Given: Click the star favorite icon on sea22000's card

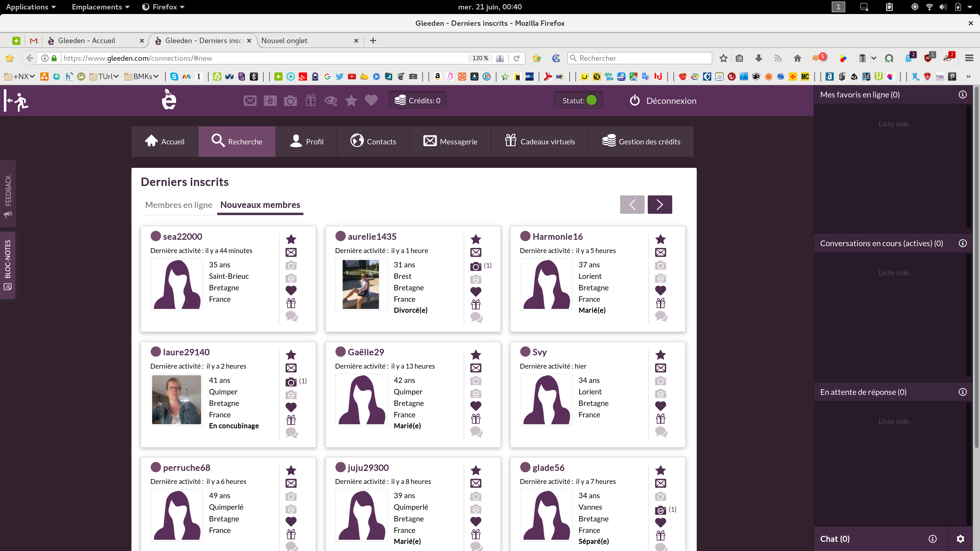Looking at the screenshot, I should [x=291, y=239].
